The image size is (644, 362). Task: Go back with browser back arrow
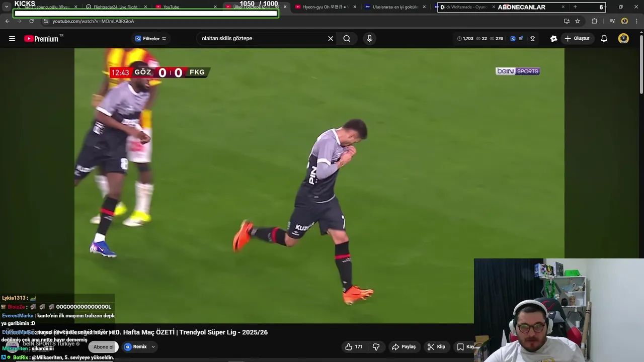[x=7, y=21]
